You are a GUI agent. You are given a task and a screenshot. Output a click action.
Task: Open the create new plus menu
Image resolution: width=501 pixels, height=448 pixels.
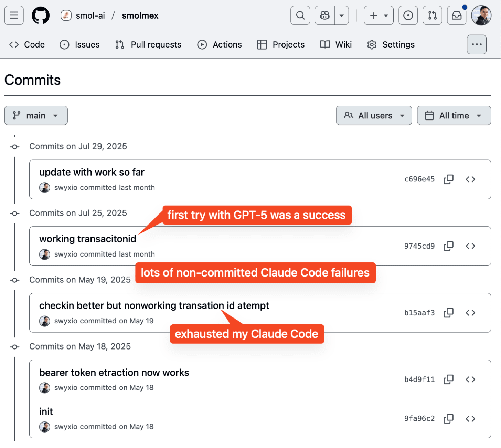[379, 15]
